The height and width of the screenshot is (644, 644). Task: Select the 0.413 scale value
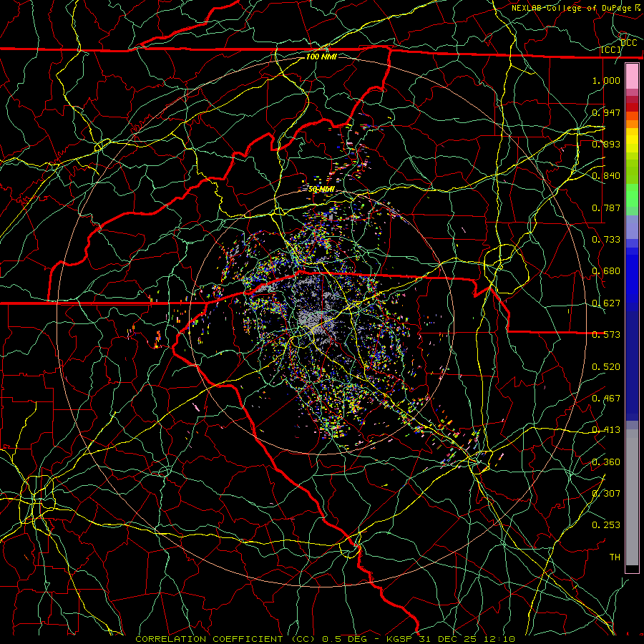point(606,430)
